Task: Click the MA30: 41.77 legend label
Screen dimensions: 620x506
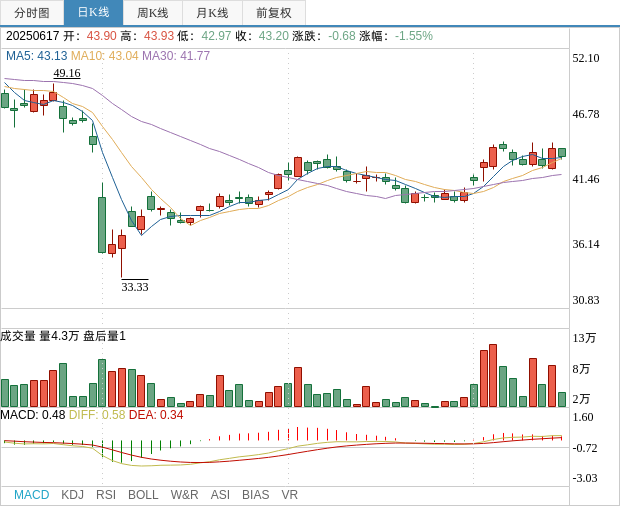Action: coord(176,56)
